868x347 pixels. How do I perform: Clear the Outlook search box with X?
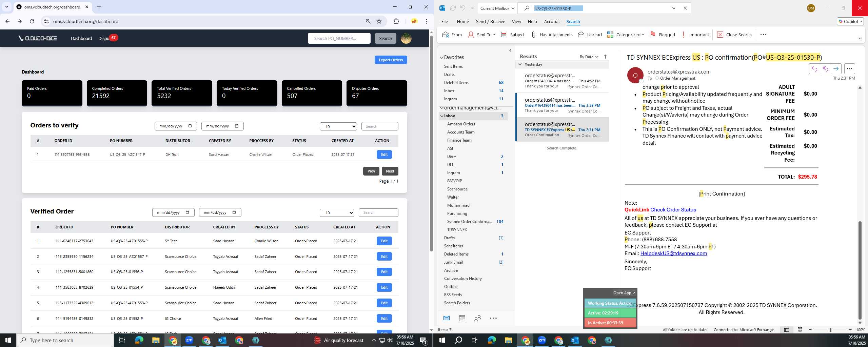(685, 8)
